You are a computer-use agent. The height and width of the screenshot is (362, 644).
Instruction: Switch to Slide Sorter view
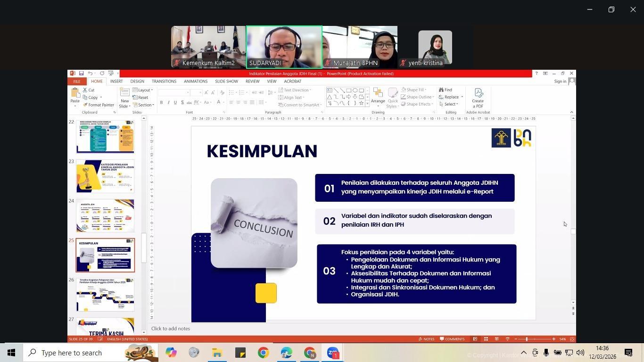coord(486,339)
